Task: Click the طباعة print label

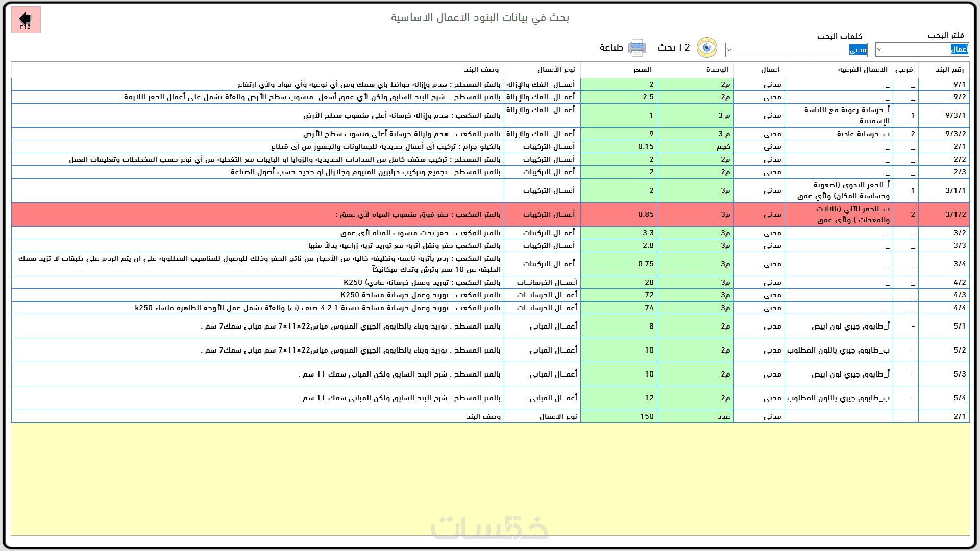Action: 611,48
